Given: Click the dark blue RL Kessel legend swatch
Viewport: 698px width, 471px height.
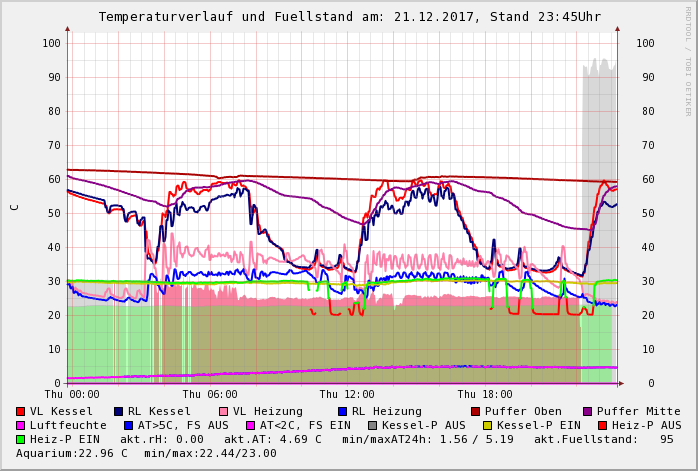Looking at the screenshot, I should [x=119, y=411].
